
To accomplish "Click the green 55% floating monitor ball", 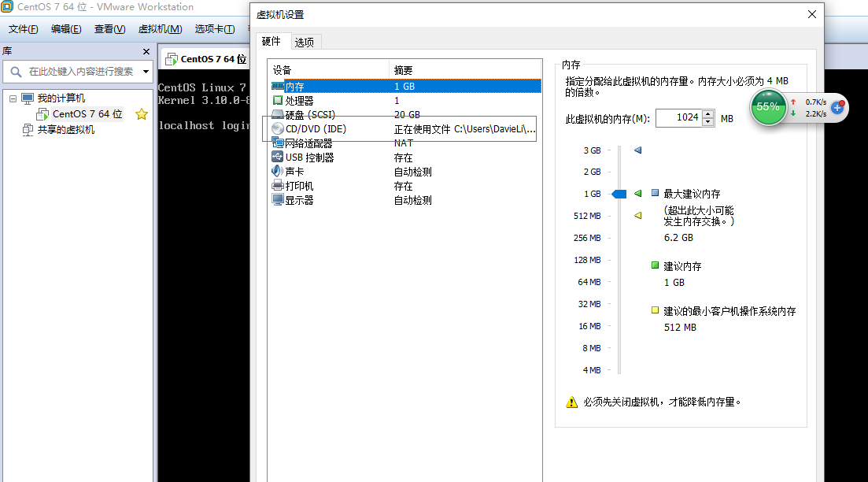I will coord(768,107).
